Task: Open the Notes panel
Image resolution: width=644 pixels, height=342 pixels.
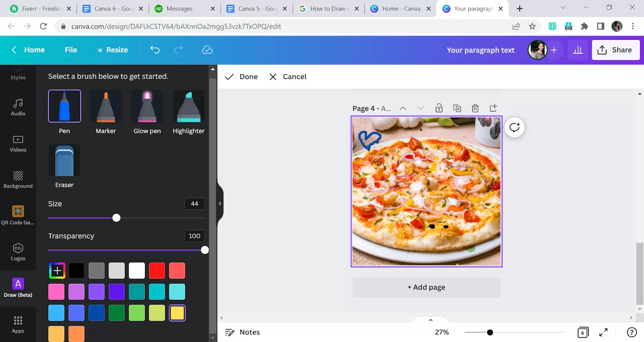Action: click(x=242, y=332)
